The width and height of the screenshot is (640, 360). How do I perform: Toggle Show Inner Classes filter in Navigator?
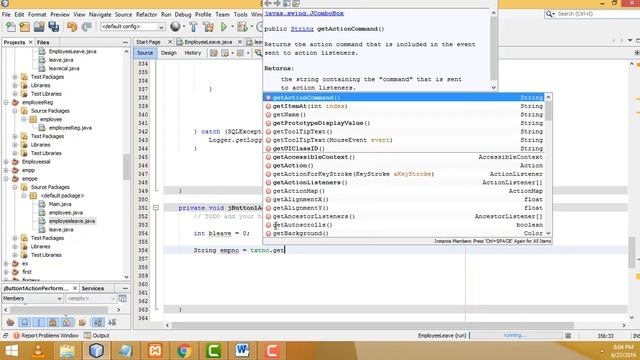pyautogui.click(x=67, y=322)
